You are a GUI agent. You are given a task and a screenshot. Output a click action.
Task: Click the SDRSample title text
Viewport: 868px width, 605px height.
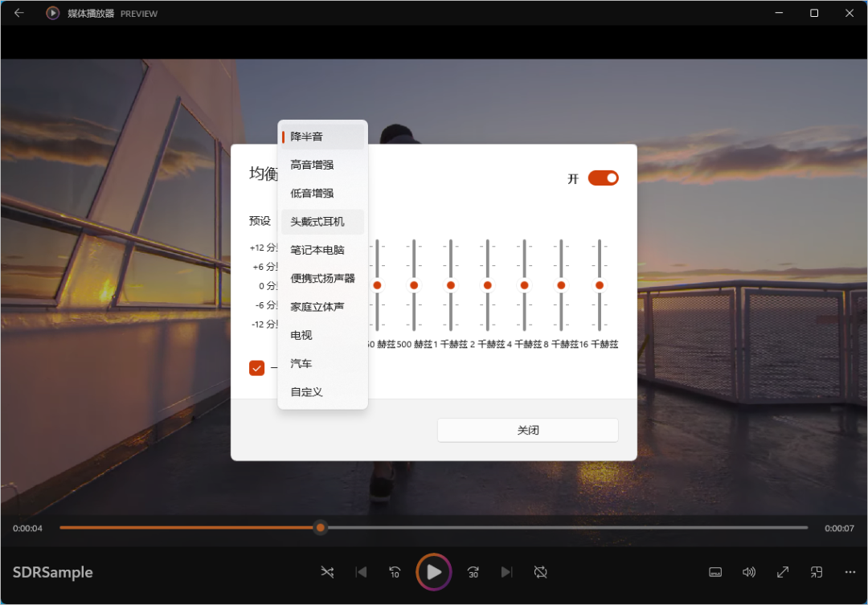click(52, 572)
